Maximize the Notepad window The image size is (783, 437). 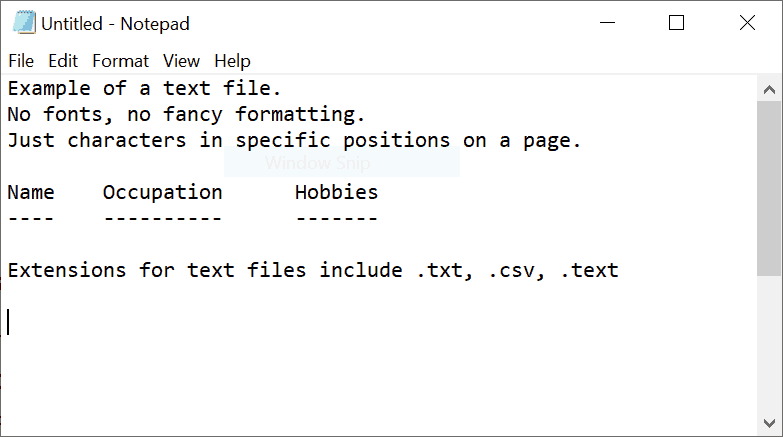[676, 23]
